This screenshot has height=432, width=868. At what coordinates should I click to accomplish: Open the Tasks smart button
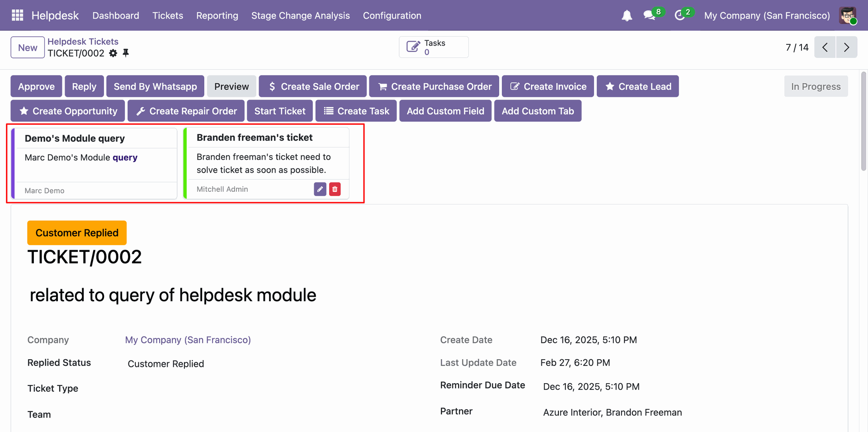434,47
